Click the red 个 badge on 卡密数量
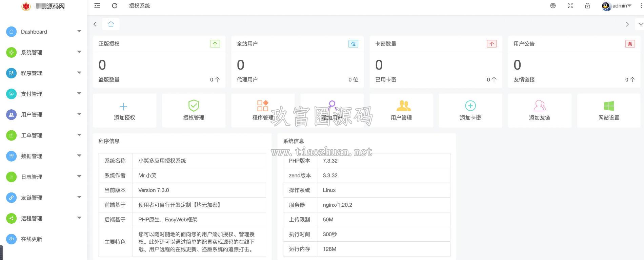 click(491, 44)
